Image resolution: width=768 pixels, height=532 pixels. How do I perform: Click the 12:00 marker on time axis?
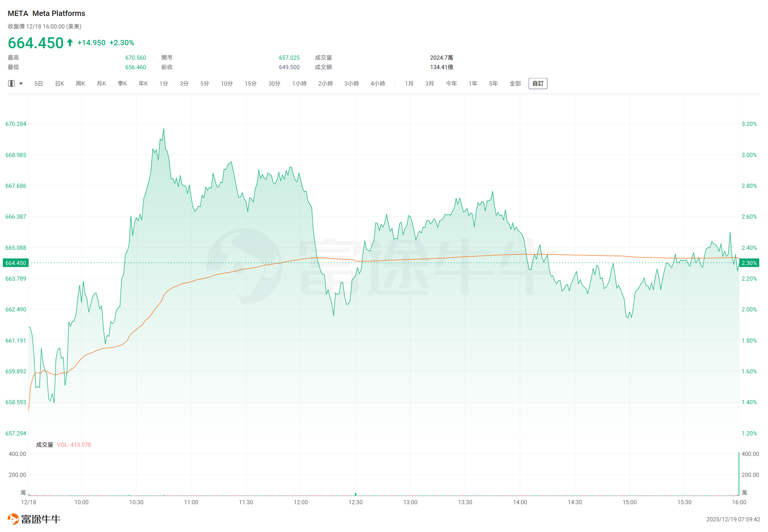(x=301, y=502)
